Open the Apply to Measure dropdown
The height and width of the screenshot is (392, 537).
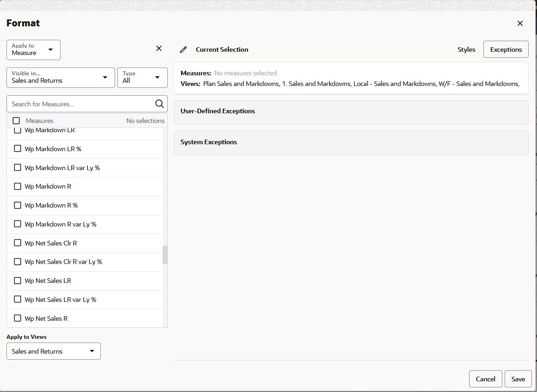tap(33, 49)
